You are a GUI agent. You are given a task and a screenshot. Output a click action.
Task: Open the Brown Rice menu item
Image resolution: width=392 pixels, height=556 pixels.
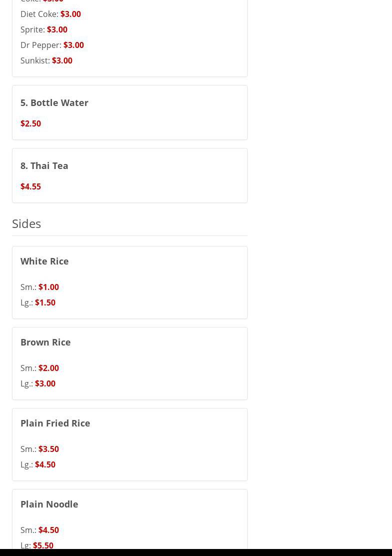(45, 342)
